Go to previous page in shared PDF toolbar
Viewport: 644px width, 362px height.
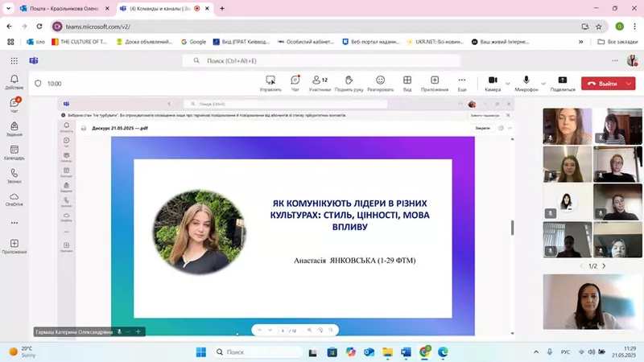[259, 330]
